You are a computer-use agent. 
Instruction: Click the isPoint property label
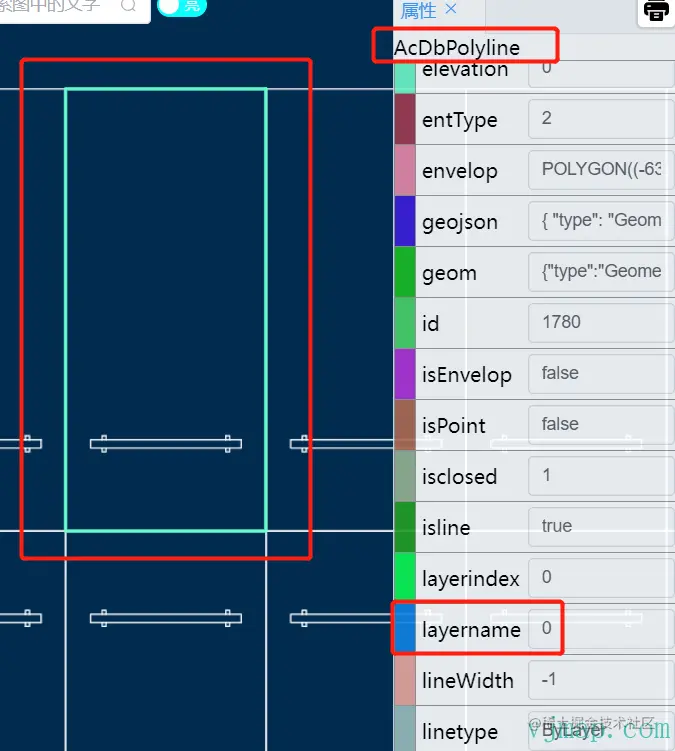[x=453, y=425]
